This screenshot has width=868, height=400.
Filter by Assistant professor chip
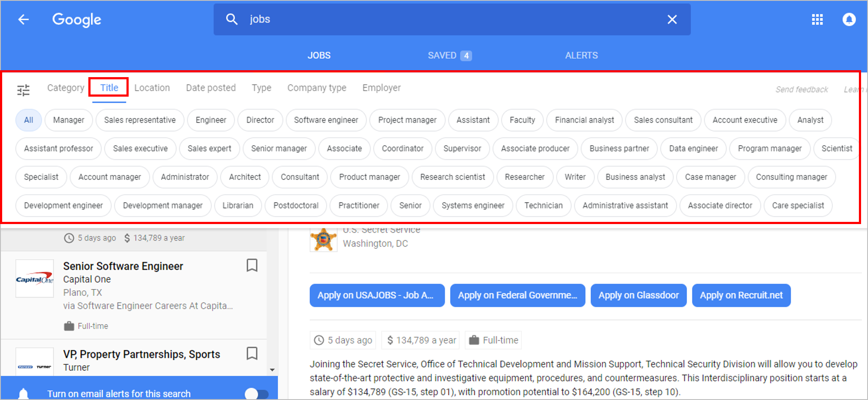[x=58, y=149]
